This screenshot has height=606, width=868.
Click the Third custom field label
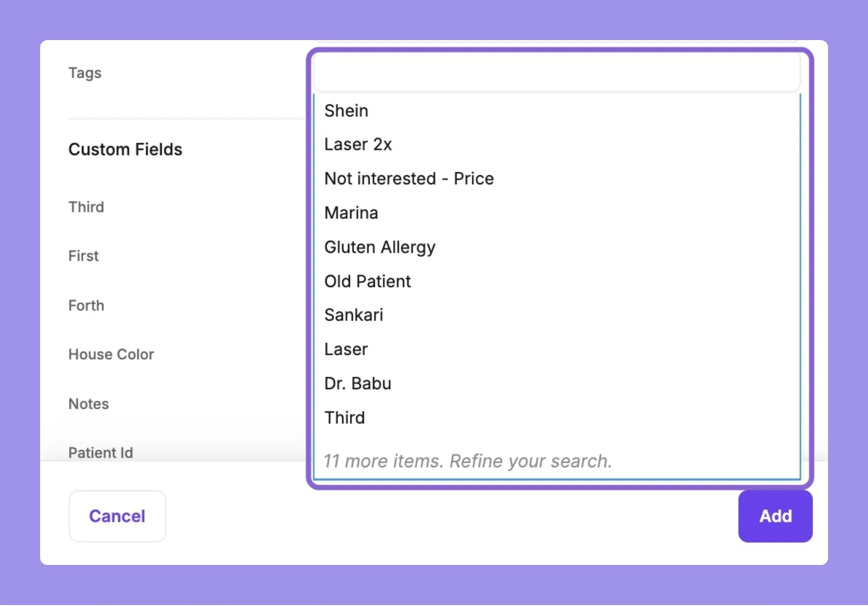pos(86,207)
